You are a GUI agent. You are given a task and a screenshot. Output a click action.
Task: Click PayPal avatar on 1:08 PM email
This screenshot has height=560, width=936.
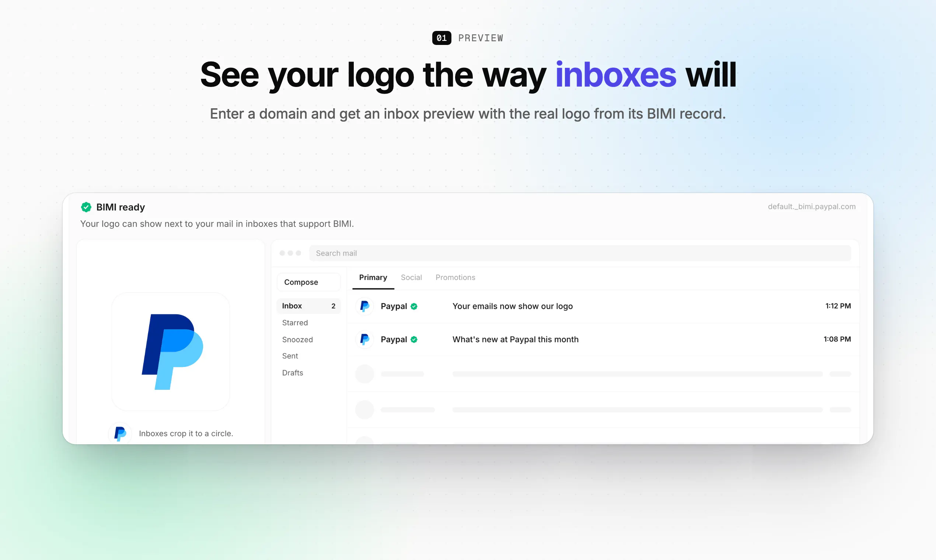(364, 339)
